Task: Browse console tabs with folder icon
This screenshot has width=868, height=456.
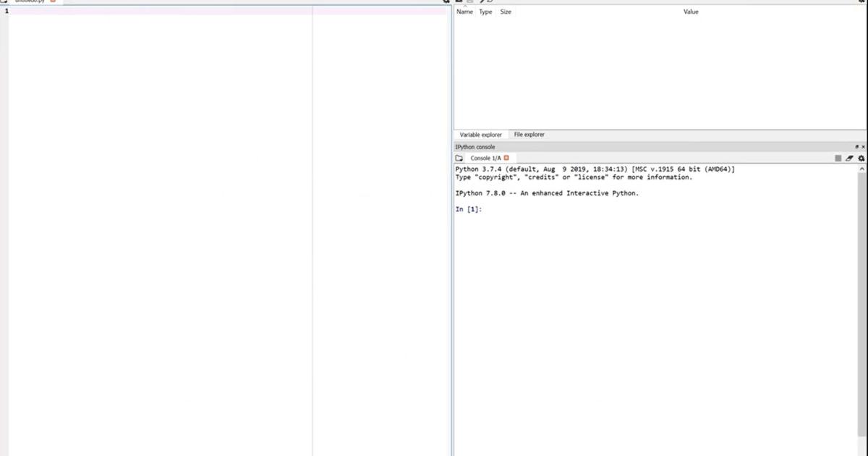Action: pyautogui.click(x=459, y=158)
